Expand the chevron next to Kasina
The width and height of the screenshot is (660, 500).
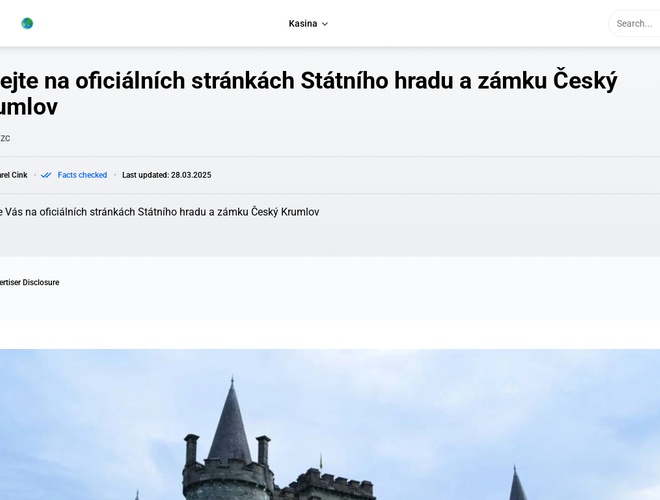[x=325, y=24]
